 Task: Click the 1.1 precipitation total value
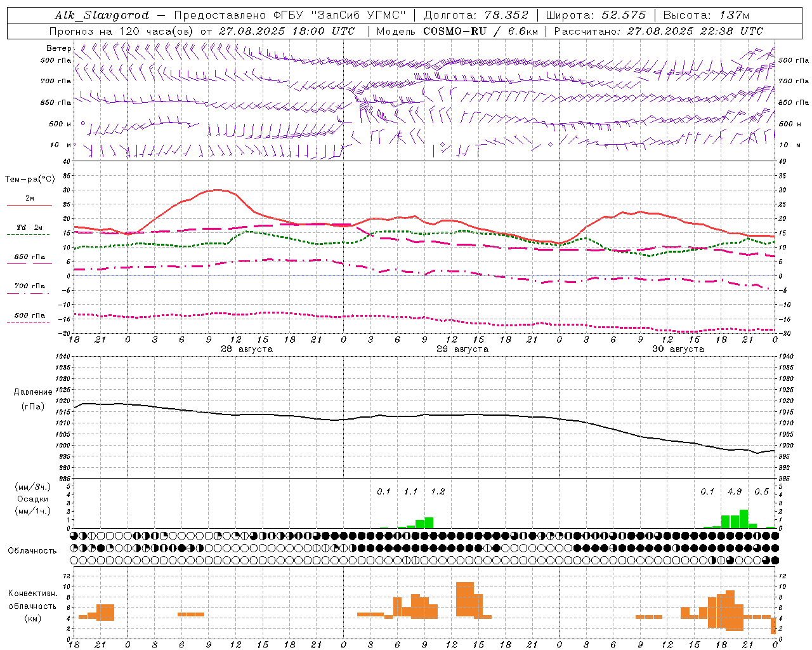(x=411, y=492)
